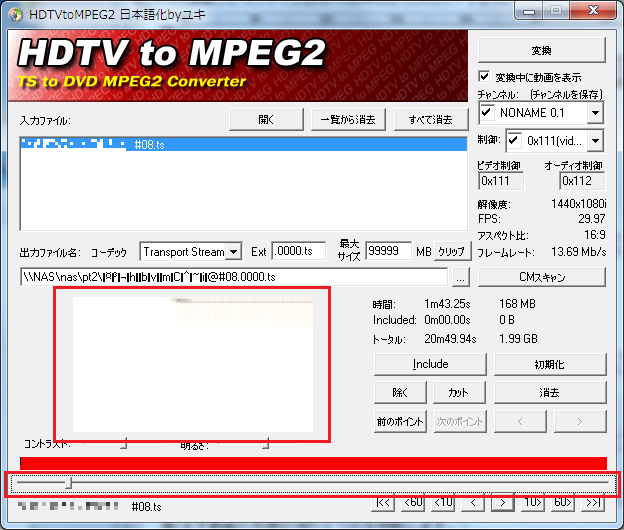
Task: Click the max size field showing 99999
Action: [x=388, y=251]
